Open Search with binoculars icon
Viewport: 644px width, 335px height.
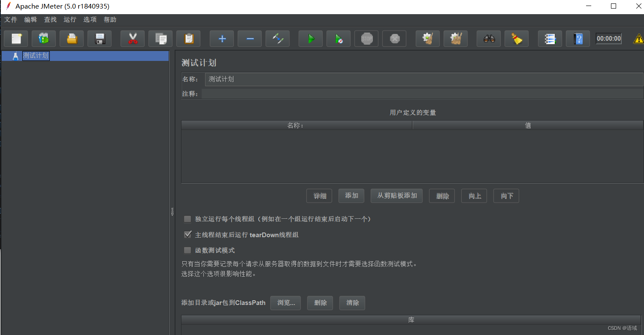click(x=489, y=39)
